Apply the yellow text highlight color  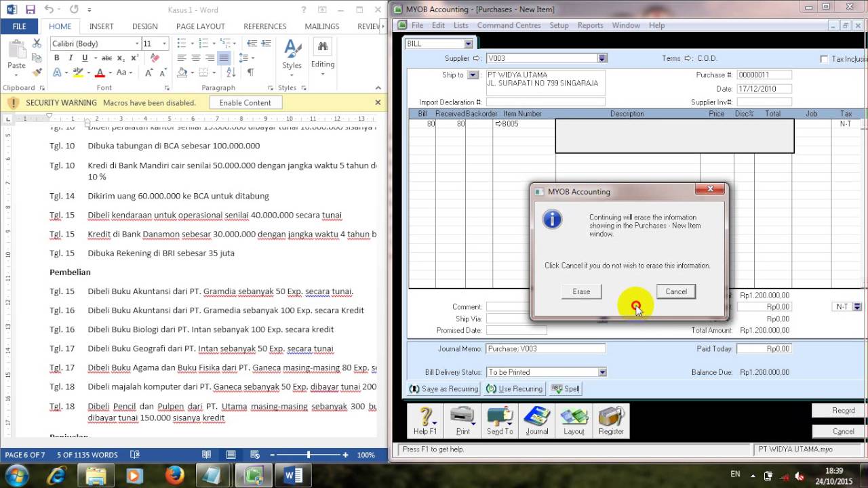[x=79, y=73]
